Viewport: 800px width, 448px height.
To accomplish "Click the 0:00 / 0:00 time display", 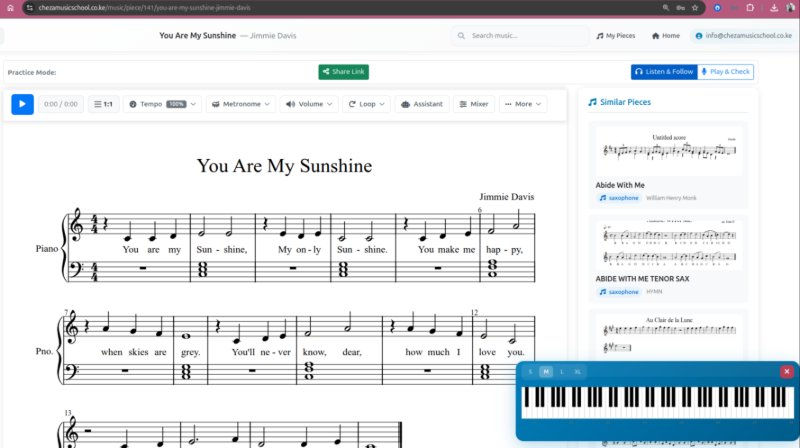I will tap(61, 104).
